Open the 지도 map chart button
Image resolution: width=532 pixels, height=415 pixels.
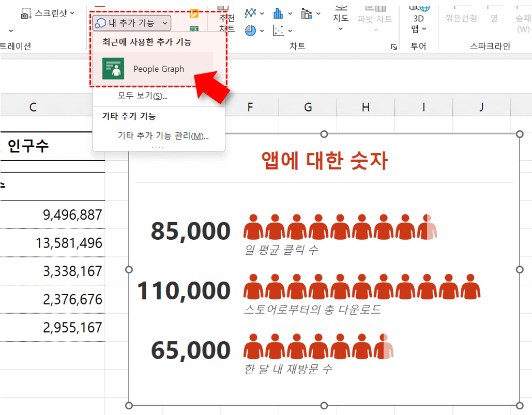341,19
